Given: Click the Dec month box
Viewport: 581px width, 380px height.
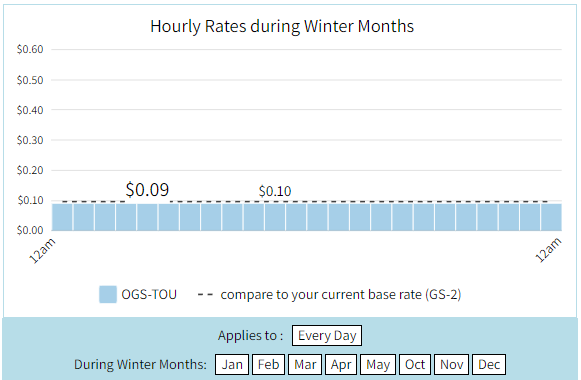Looking at the screenshot, I should pyautogui.click(x=489, y=364).
